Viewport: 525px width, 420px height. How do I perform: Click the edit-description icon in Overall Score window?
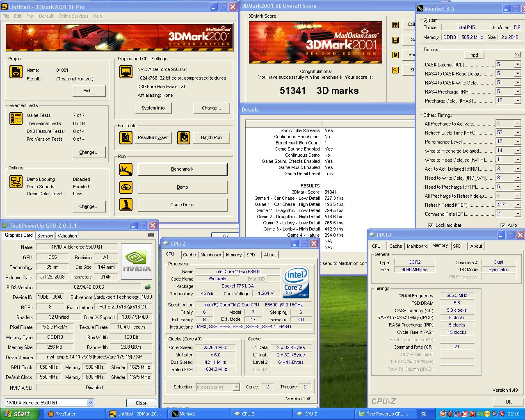tap(395, 25)
